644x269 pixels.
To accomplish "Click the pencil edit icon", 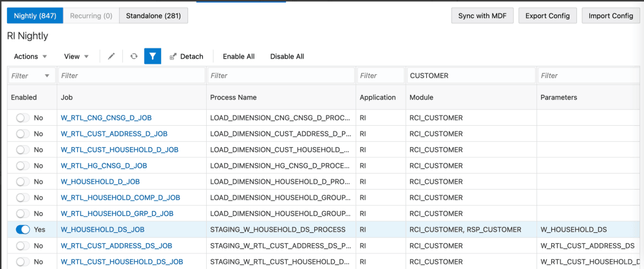I will 111,56.
